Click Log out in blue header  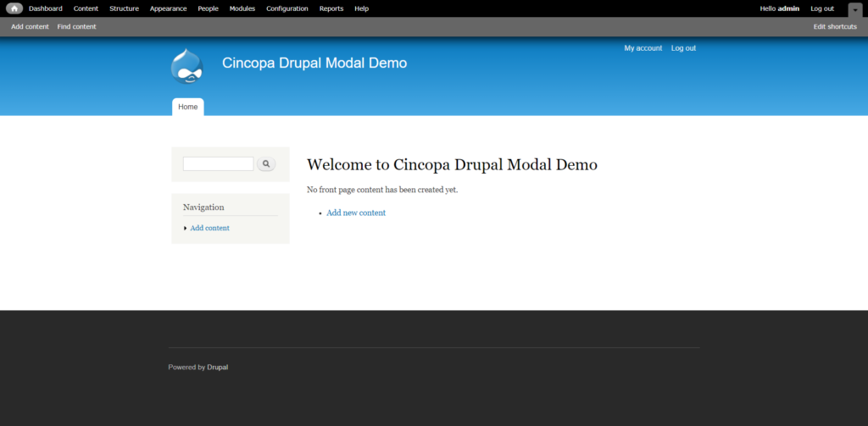click(x=684, y=48)
